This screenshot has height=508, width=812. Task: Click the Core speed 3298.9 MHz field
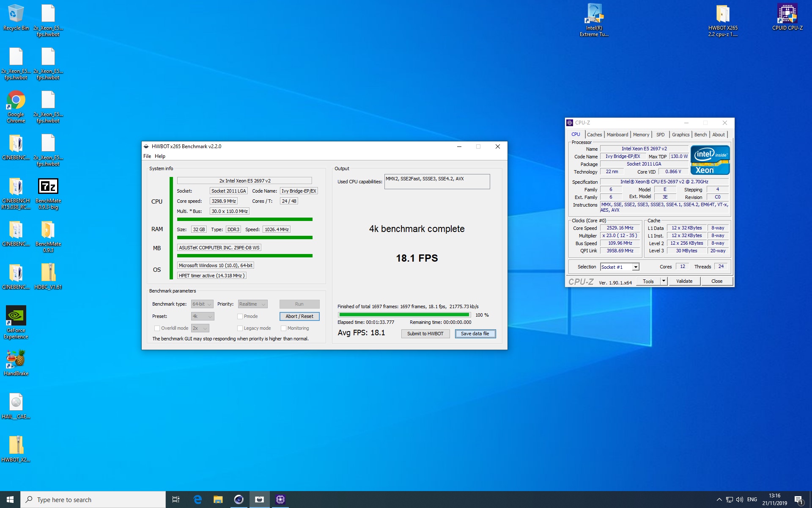[x=224, y=201]
